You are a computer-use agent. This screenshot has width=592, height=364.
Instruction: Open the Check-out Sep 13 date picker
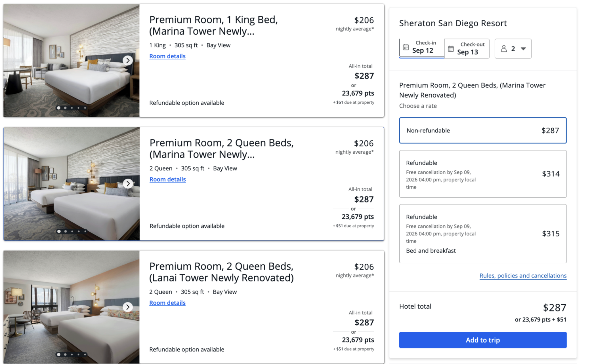pyautogui.click(x=467, y=48)
